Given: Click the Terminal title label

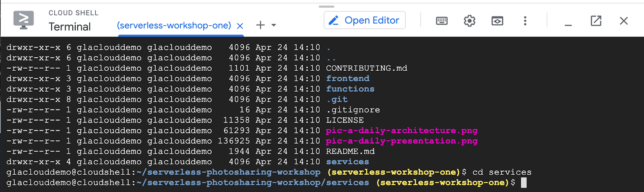Looking at the screenshot, I should 70,27.
